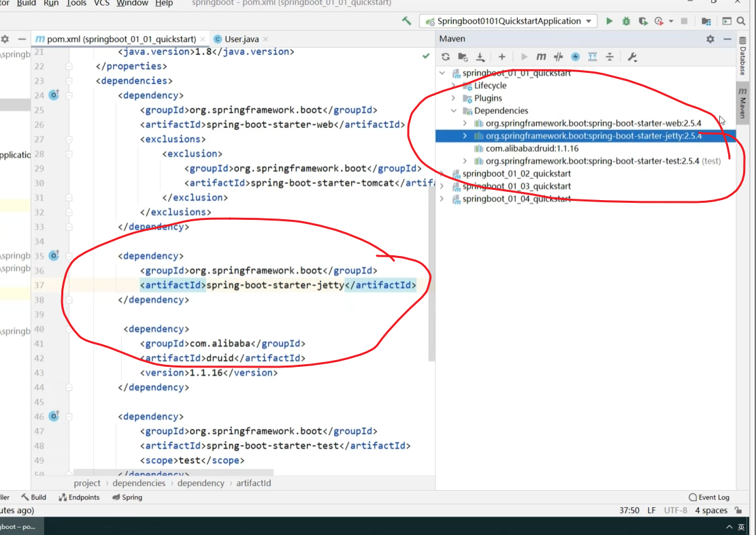Viewport: 756px width, 535px height.
Task: Open the Spring tool window
Action: click(127, 498)
